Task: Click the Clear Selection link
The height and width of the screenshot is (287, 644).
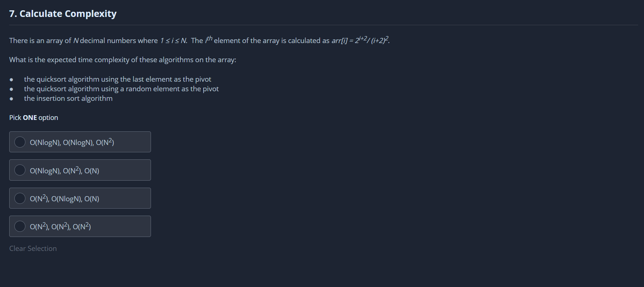Action: click(33, 249)
